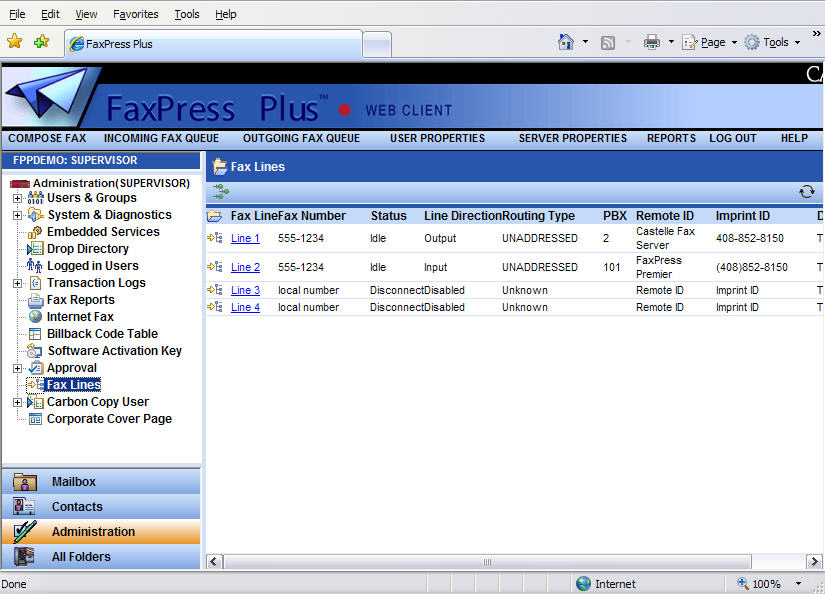Open the Administration panel button

(x=101, y=531)
